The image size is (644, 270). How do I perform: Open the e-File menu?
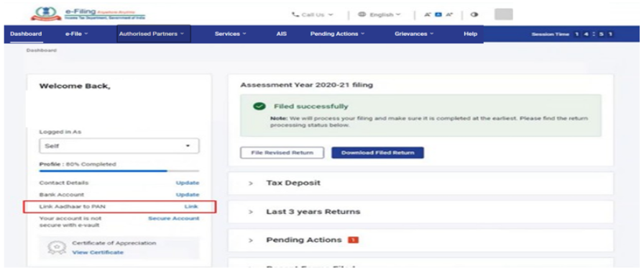click(x=76, y=34)
